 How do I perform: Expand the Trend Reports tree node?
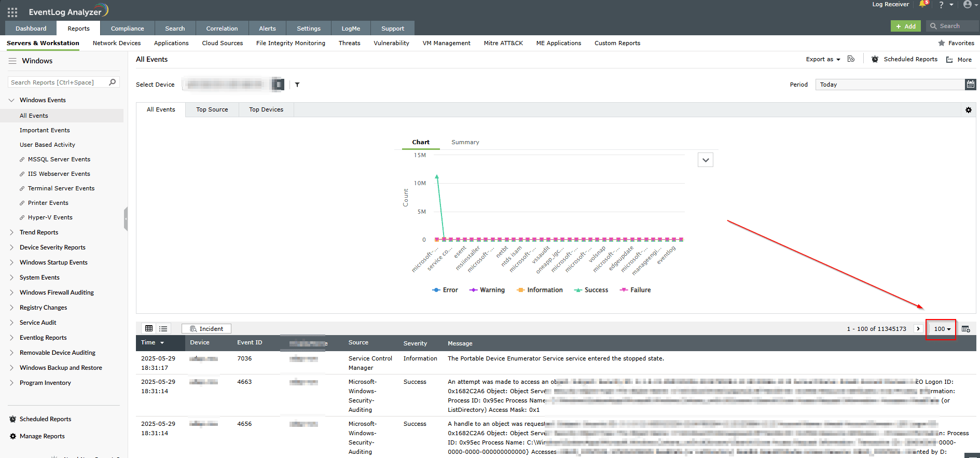tap(11, 232)
